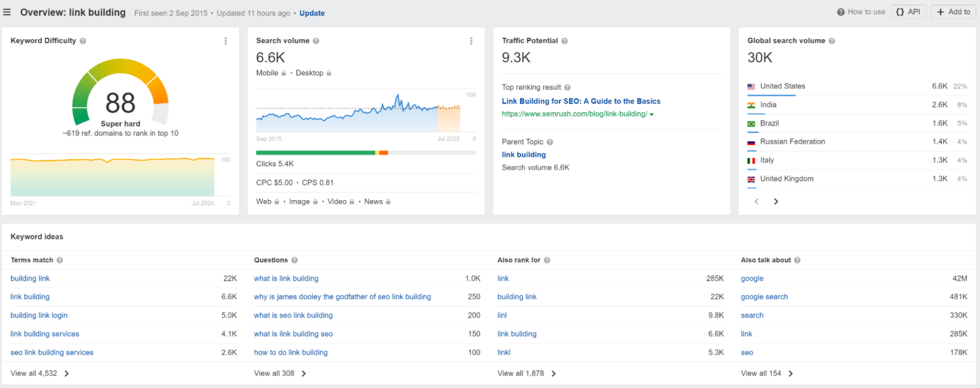Expand View all 154 topics
This screenshot has height=388, width=980.
(767, 374)
